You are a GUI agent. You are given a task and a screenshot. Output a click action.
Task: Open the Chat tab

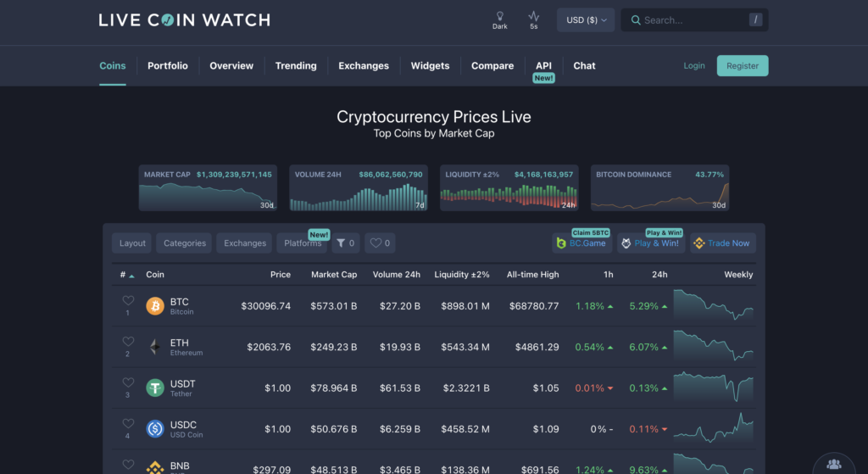pyautogui.click(x=585, y=66)
